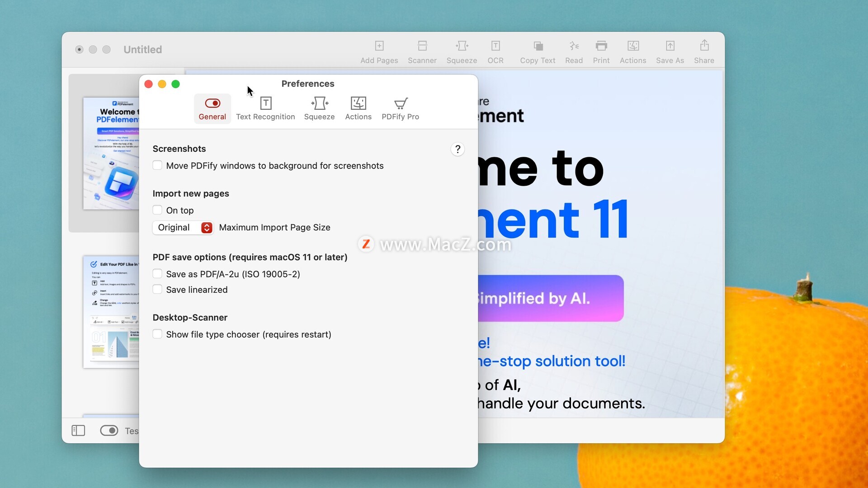The image size is (868, 488).
Task: Select the first page thumbnail in sidebar
Action: pos(111,153)
